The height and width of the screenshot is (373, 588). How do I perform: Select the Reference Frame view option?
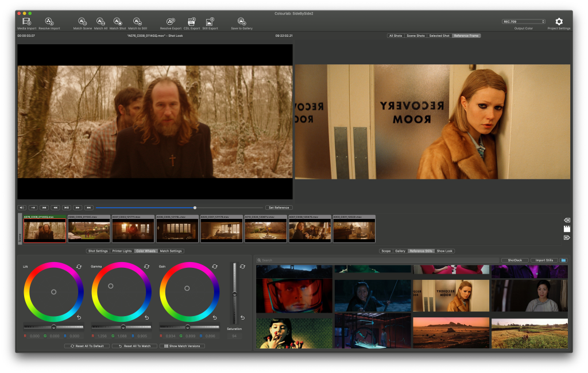(466, 36)
